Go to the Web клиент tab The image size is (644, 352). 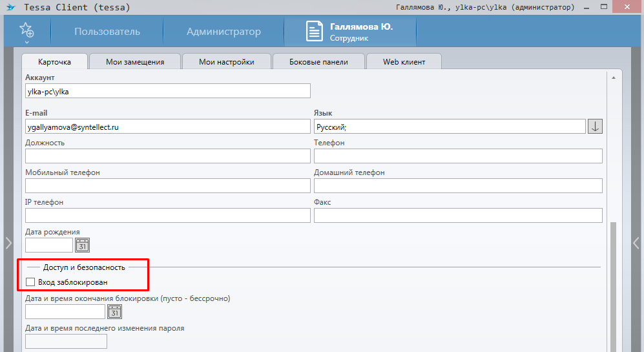[x=404, y=62]
